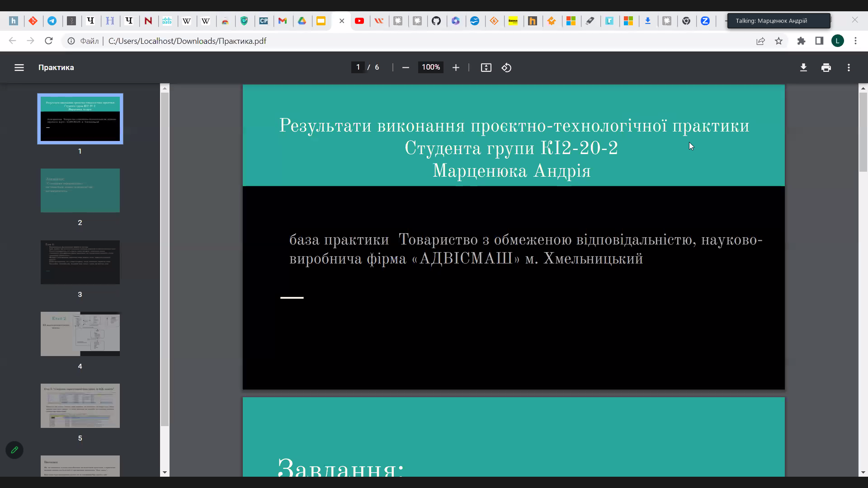Switch to the GitHub tab
This screenshot has height=488, width=868.
436,21
